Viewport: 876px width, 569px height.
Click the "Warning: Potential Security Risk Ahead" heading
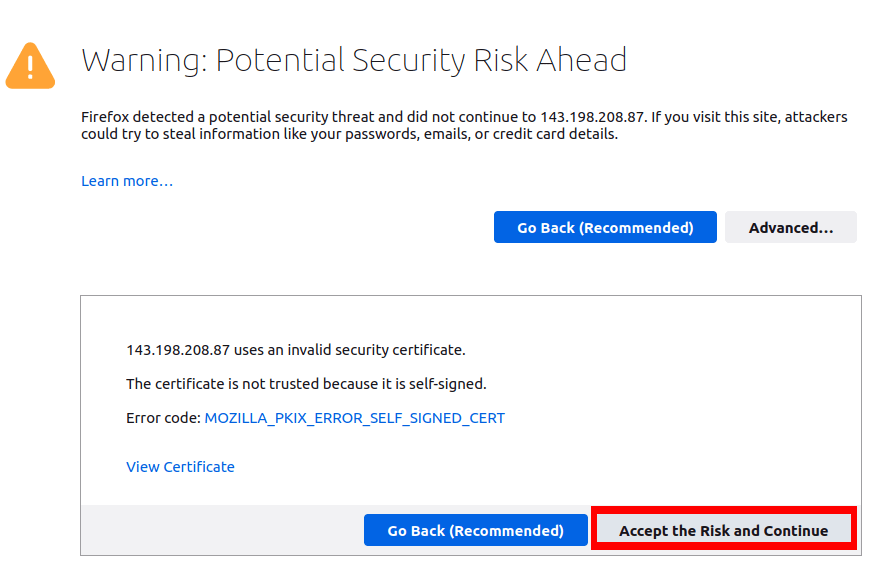(354, 60)
